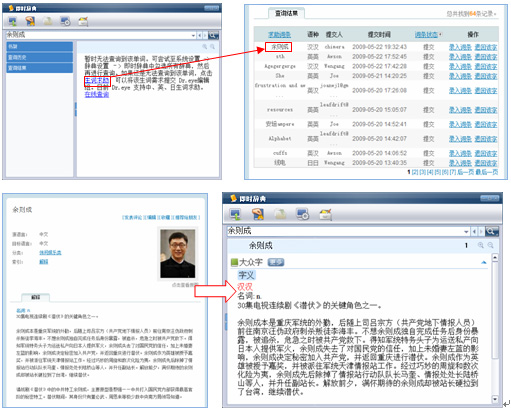This screenshot has width=511, height=411.
Task: Click the 在线查询 link
Action: coord(97,94)
